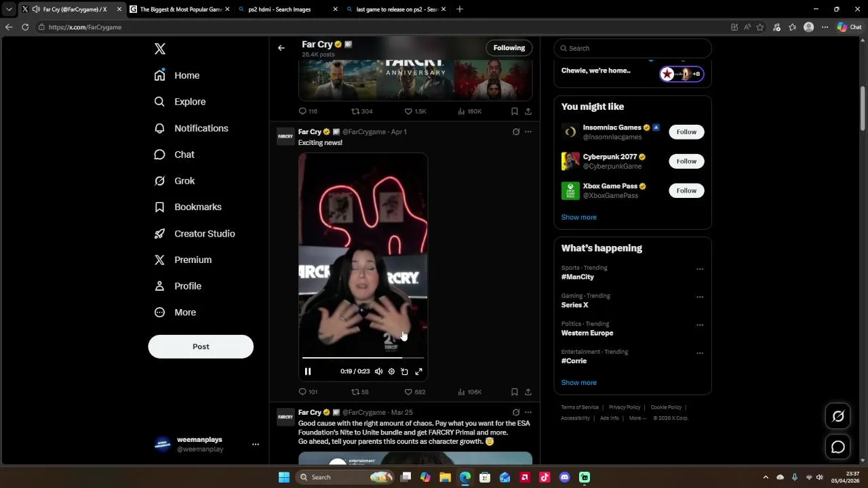Mute the video volume icon

coord(378,371)
